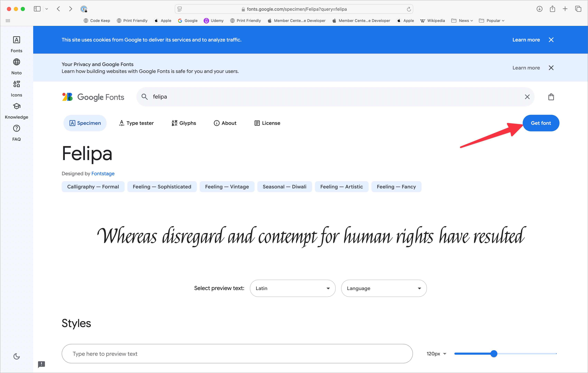Screen dimensions: 588x373
Task: Click the search magnifier icon
Action: [144, 97]
